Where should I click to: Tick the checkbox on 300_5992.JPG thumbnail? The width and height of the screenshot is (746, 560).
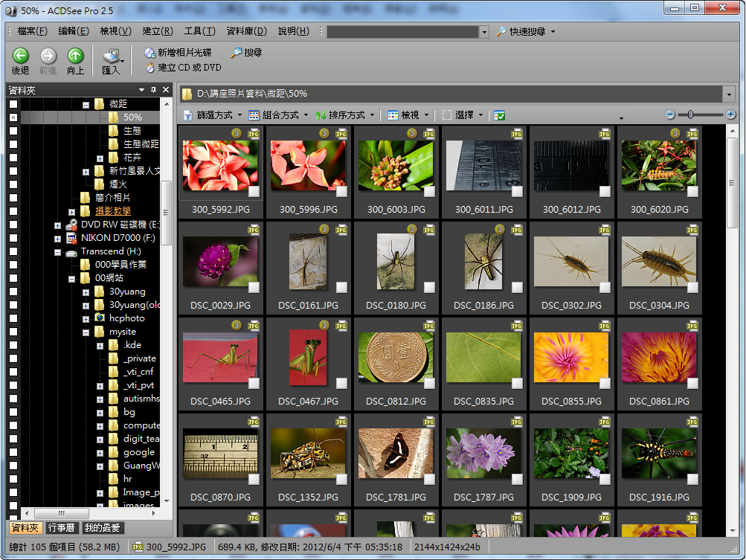[254, 192]
